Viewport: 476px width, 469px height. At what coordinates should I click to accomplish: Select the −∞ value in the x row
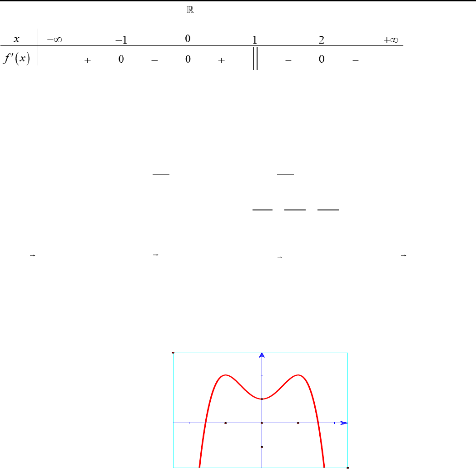(x=54, y=40)
